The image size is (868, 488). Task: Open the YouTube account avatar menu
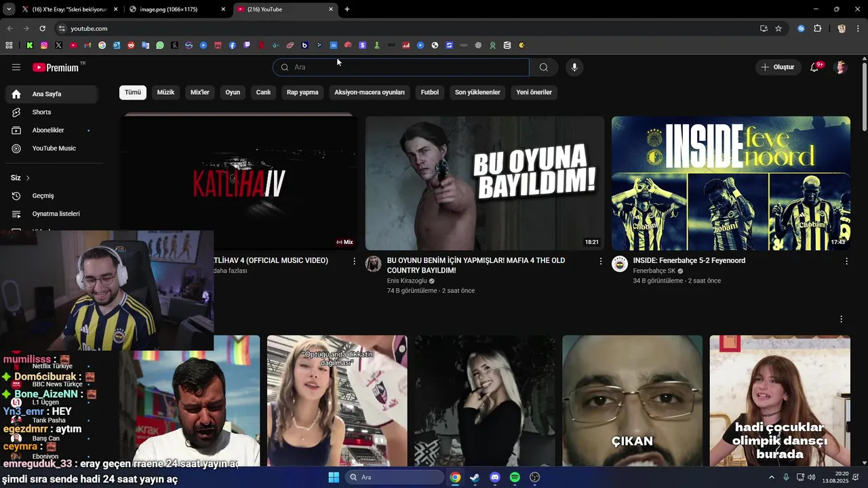click(x=841, y=67)
